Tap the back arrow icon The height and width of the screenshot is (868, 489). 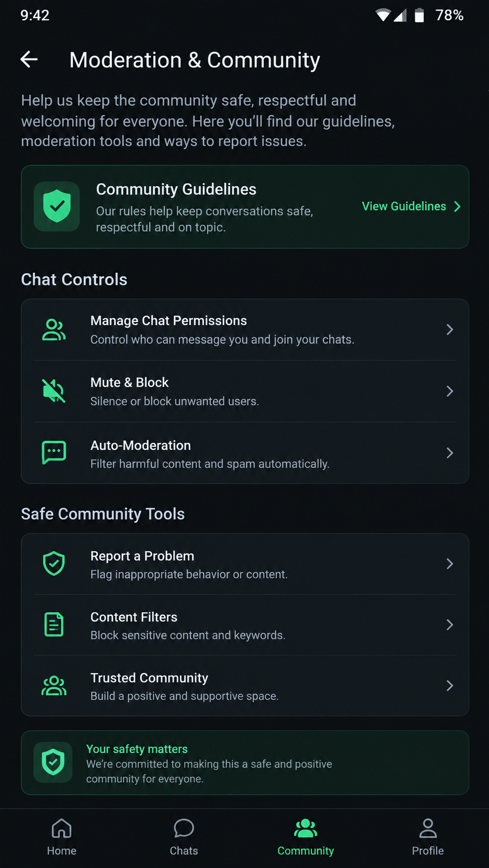(29, 60)
